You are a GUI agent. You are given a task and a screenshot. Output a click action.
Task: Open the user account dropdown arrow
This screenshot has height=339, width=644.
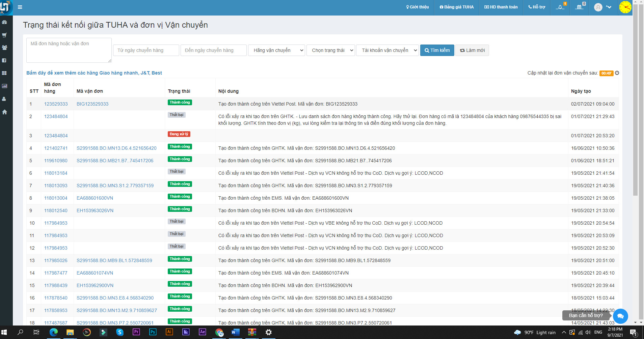[609, 7]
